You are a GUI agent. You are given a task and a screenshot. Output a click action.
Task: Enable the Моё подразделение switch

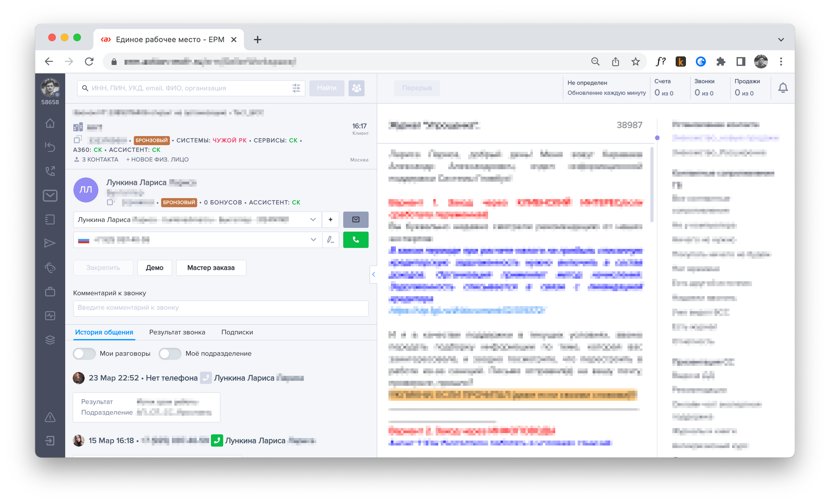[x=170, y=354]
